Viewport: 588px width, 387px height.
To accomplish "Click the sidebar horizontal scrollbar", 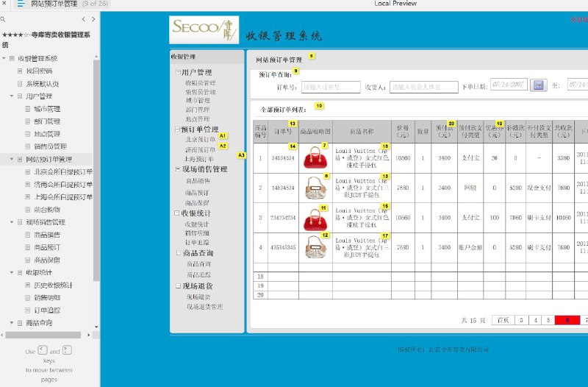I will pyautogui.click(x=43, y=335).
